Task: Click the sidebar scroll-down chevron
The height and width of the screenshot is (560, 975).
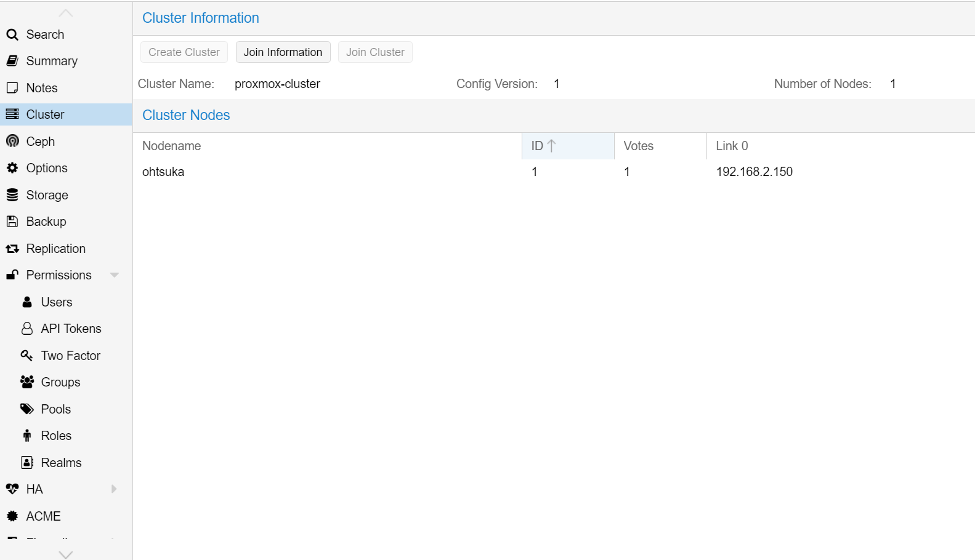Action: point(66,554)
